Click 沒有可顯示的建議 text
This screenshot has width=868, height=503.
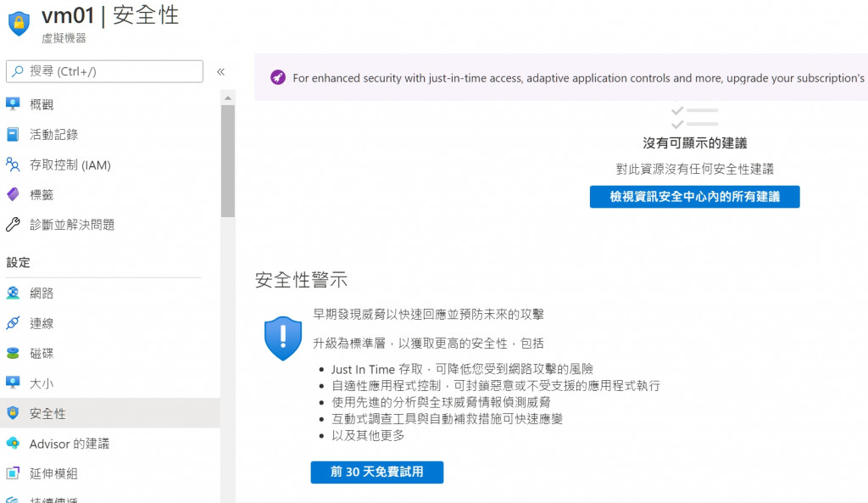(x=695, y=143)
